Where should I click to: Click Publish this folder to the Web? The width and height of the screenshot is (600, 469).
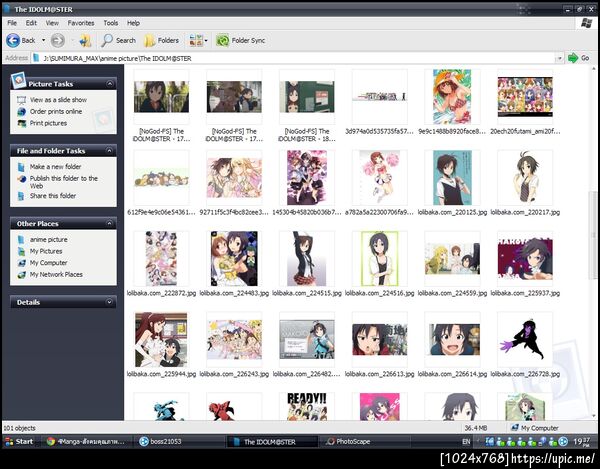[x=64, y=182]
